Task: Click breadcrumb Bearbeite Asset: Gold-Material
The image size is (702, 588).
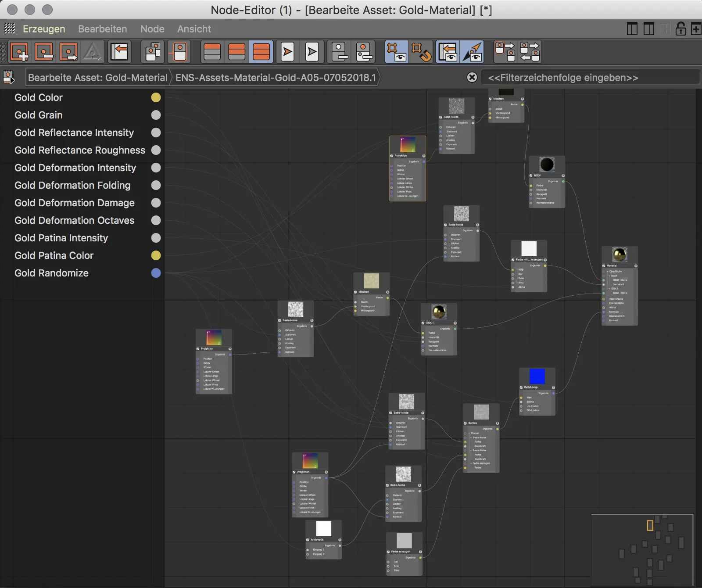Action: 97,77
